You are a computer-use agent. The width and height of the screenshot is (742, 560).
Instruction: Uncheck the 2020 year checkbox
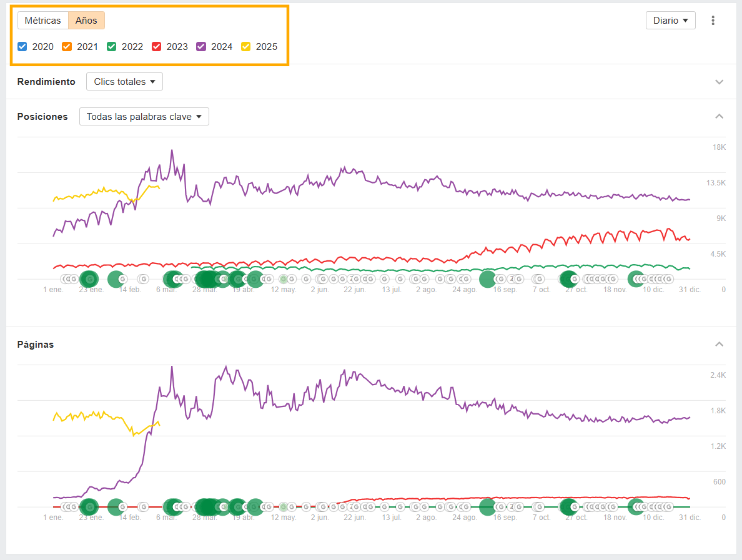22,46
